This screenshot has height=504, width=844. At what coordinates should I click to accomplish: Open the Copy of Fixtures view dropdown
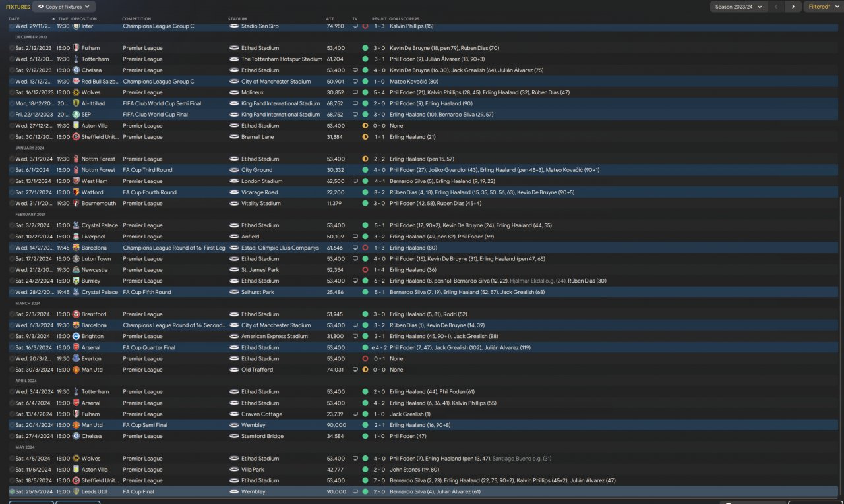click(64, 7)
